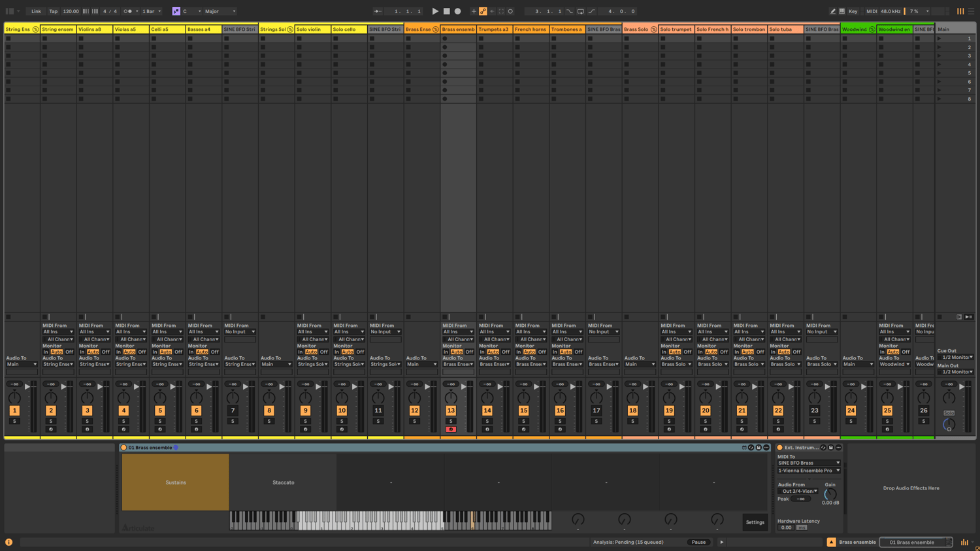Select the French horns track header
980x551 pixels.
[531, 29]
